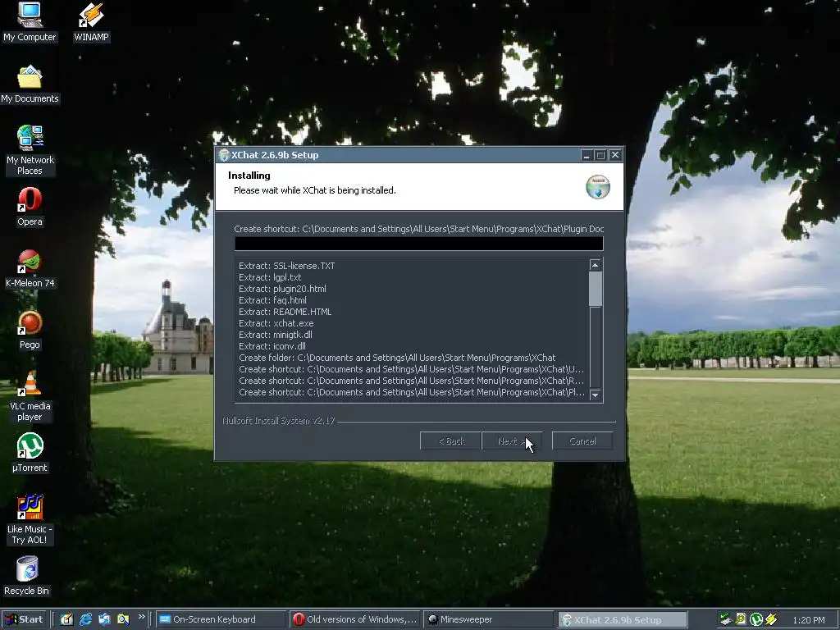Viewport: 840px width, 630px height.
Task: Open the Recycle Bin
Action: point(27,576)
